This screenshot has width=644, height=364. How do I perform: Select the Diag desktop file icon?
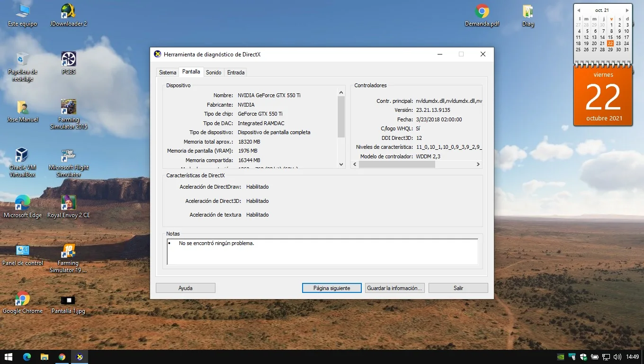(x=528, y=15)
